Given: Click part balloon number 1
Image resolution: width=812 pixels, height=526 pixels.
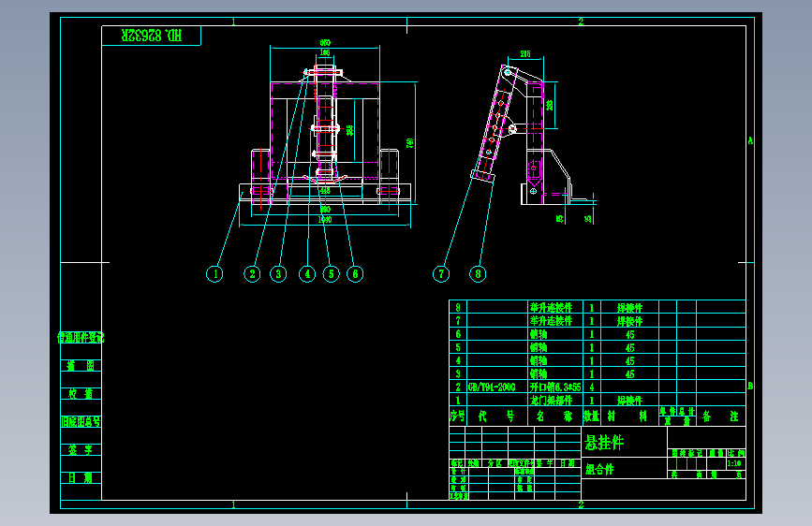Looking at the screenshot, I should 214,274.
